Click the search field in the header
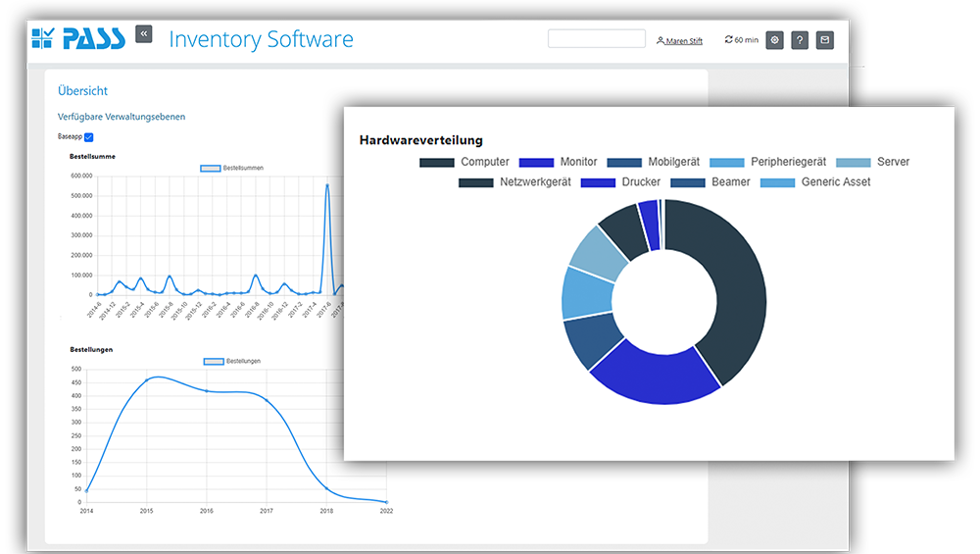The height and width of the screenshot is (554, 980). coord(596,39)
